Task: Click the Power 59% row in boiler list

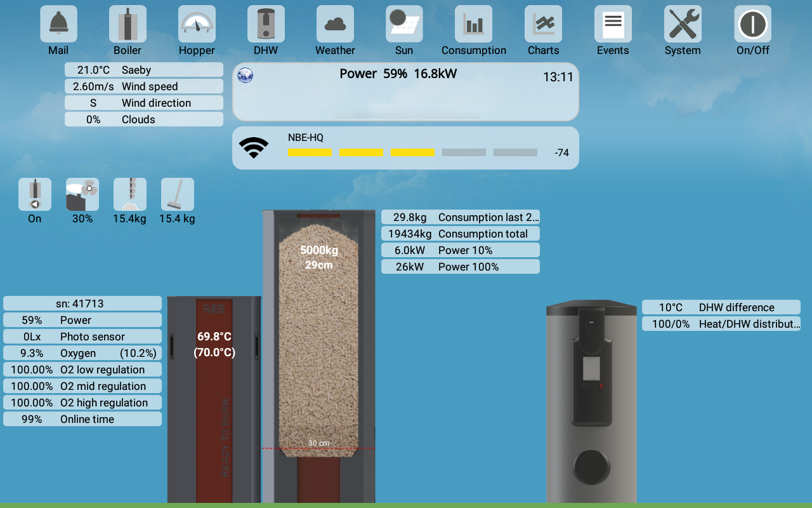Action: (x=82, y=320)
